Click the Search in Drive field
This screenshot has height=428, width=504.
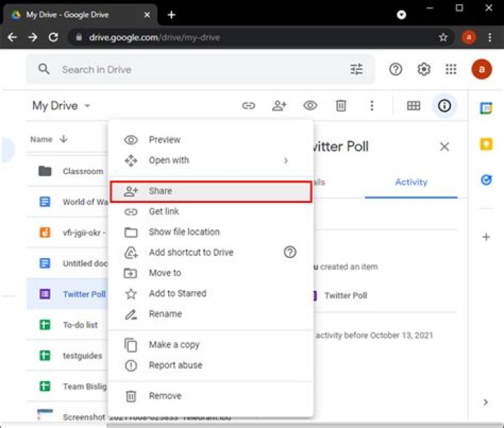click(x=196, y=69)
